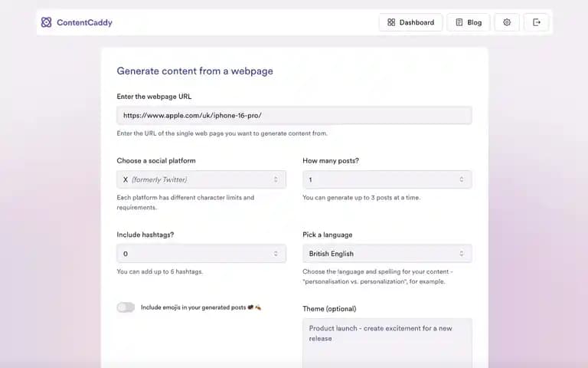The height and width of the screenshot is (368, 588).
Task: Expand the How many posts dropdown
Action: click(x=387, y=179)
